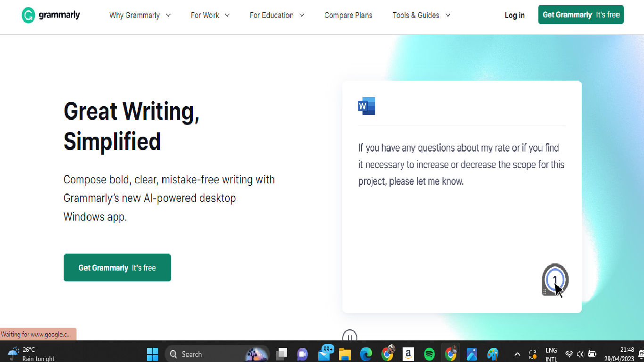Screen dimensions: 644x362
Task: Click the taskbar Search box
Action: tap(217, 354)
